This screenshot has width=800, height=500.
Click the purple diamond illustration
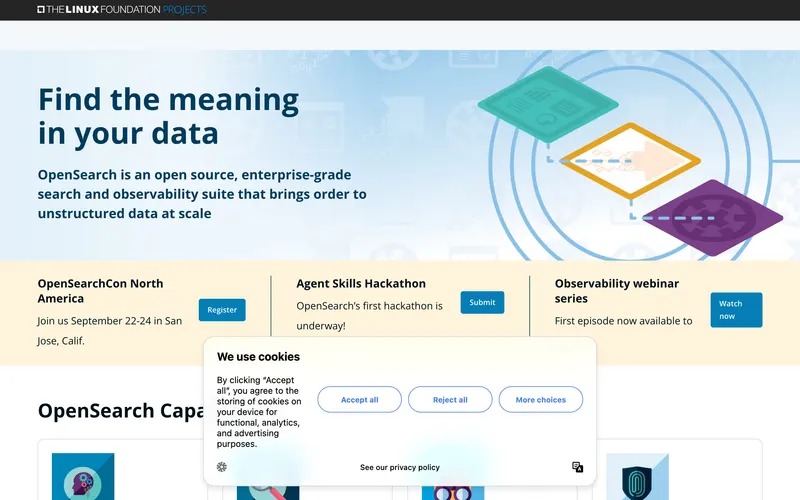[712, 218]
